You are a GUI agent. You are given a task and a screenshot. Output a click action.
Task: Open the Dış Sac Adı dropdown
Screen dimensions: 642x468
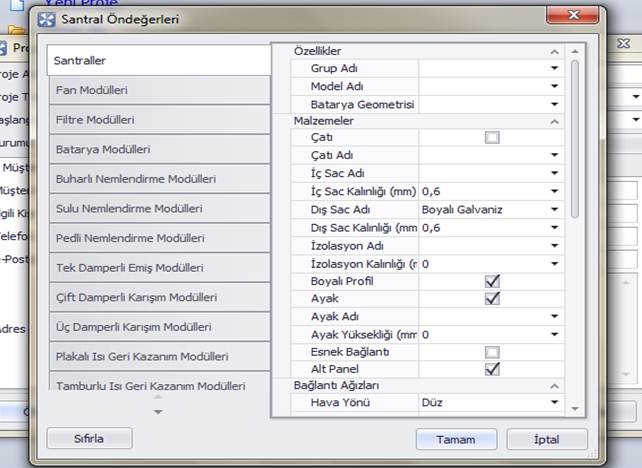[x=554, y=210]
